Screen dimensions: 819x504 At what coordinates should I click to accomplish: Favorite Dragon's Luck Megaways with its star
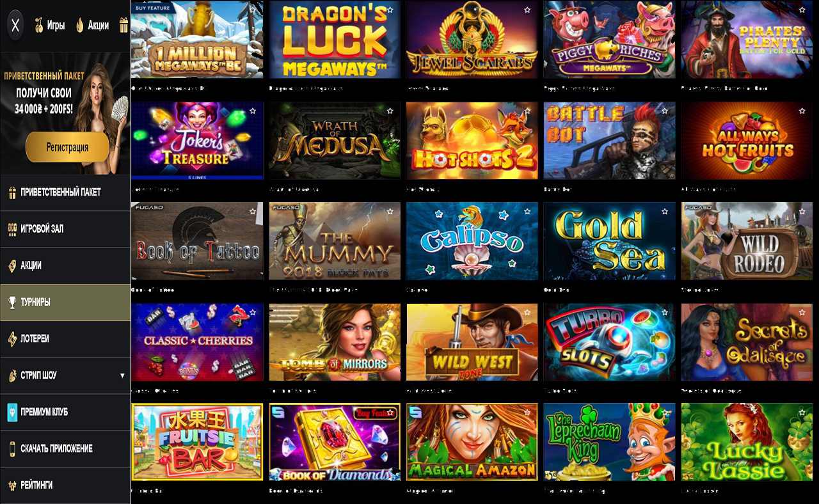(390, 10)
